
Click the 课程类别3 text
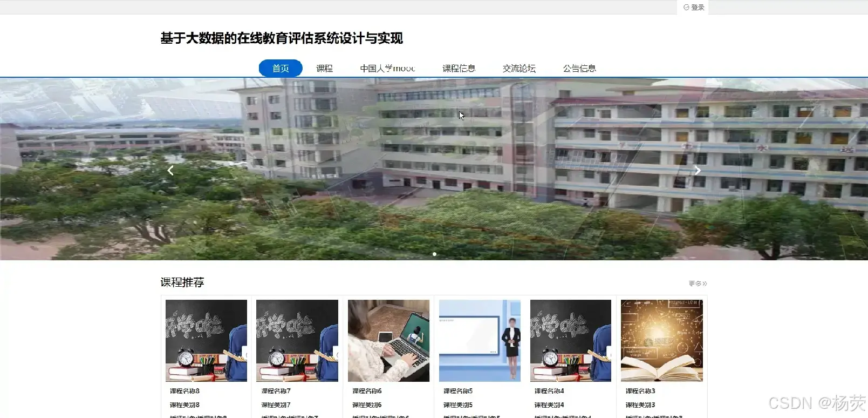point(640,405)
